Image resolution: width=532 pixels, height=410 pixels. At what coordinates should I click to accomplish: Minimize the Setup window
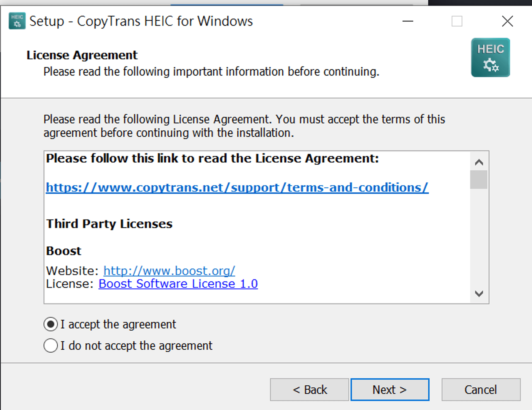coord(408,21)
